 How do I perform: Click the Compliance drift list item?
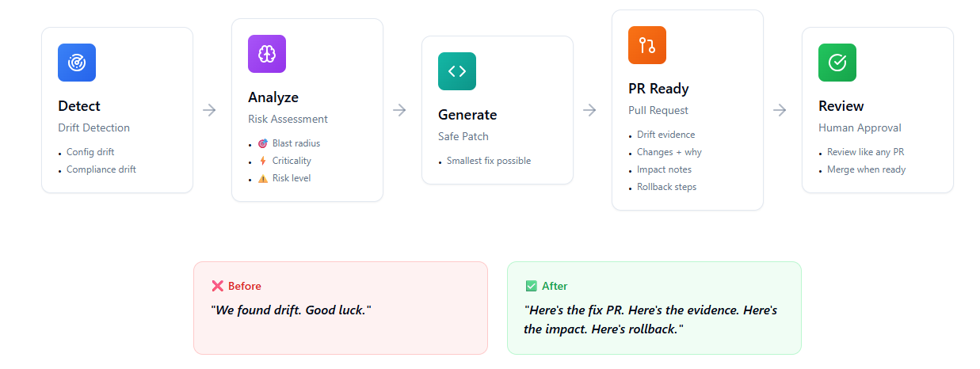pos(101,169)
